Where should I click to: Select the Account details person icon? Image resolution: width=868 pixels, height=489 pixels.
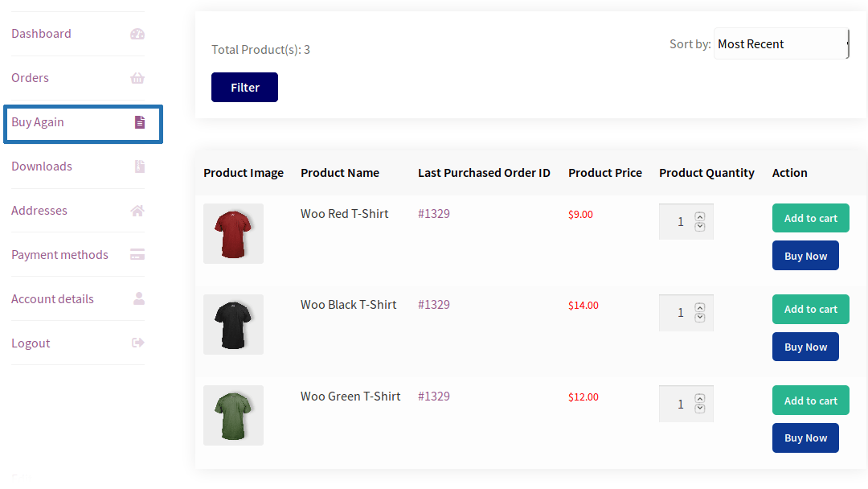[137, 298]
